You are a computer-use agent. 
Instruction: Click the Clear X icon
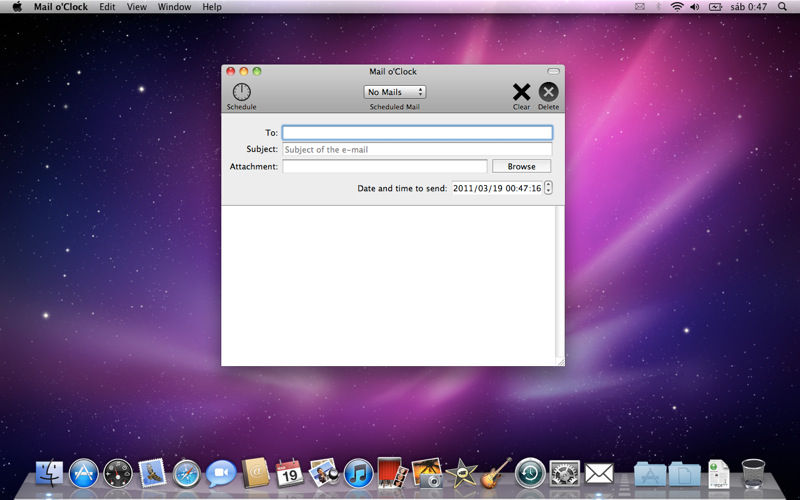(521, 92)
